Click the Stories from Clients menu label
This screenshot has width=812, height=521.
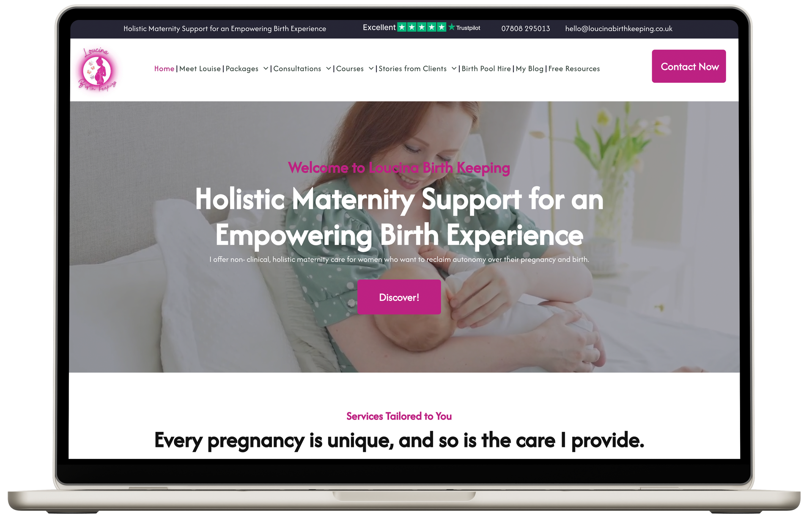[412, 69]
